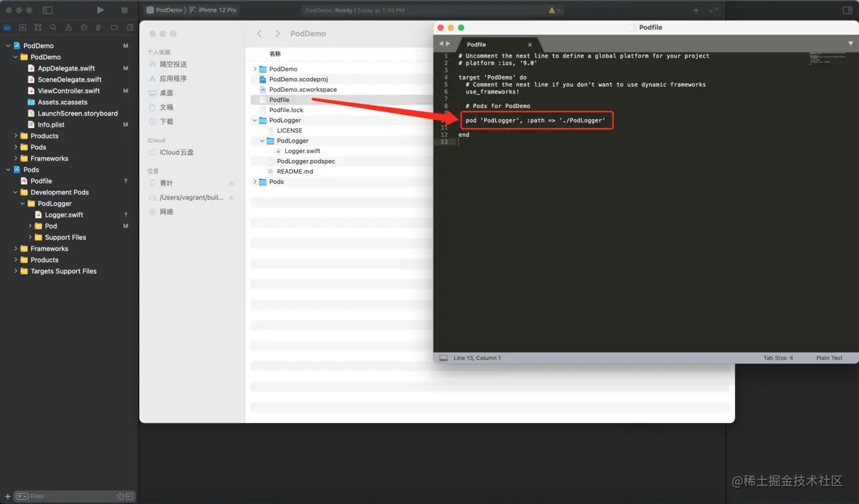
Task: Select the Project navigator folder icon
Action: click(8, 28)
